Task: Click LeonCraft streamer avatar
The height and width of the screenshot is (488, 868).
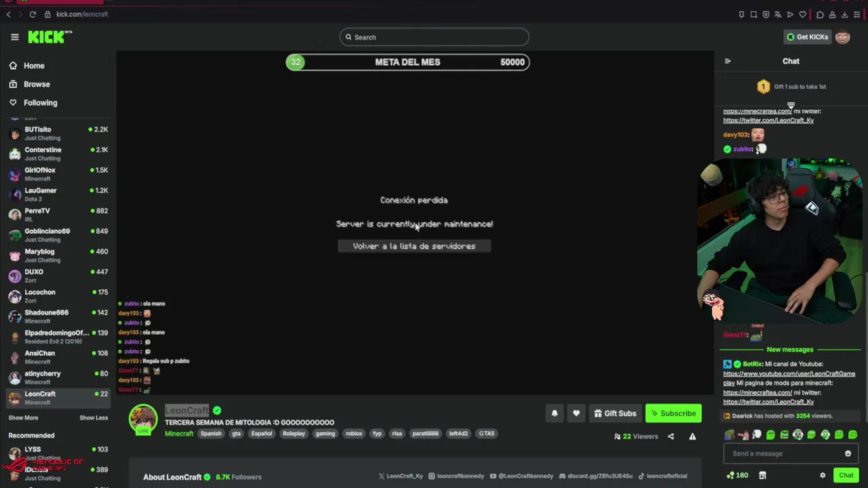Action: [143, 419]
